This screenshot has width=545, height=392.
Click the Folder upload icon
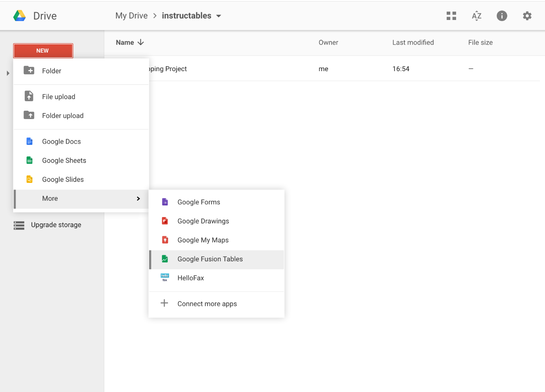[29, 115]
